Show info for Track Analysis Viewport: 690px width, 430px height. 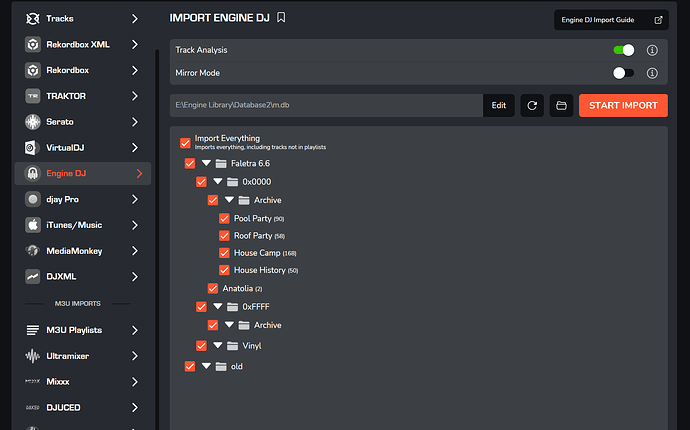pyautogui.click(x=652, y=50)
